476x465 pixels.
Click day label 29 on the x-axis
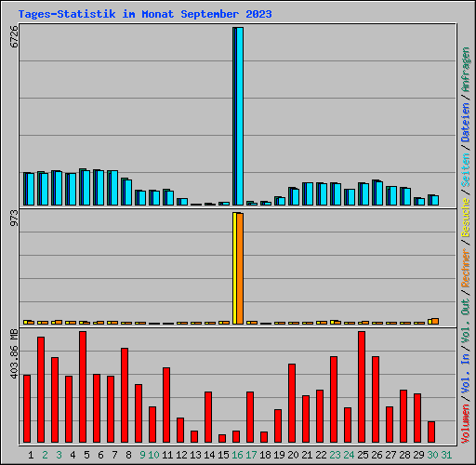pyautogui.click(x=418, y=455)
